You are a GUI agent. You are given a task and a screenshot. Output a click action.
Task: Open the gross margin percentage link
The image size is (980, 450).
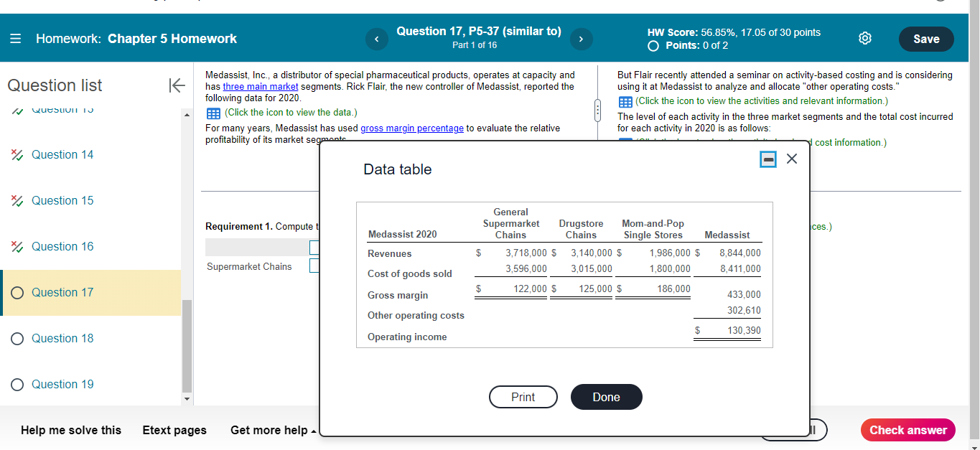point(412,128)
